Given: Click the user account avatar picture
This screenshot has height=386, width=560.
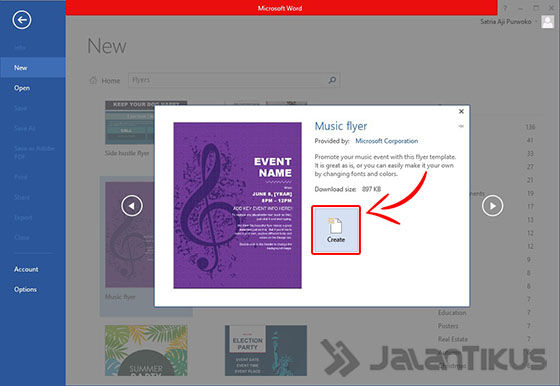Looking at the screenshot, I should (x=548, y=22).
